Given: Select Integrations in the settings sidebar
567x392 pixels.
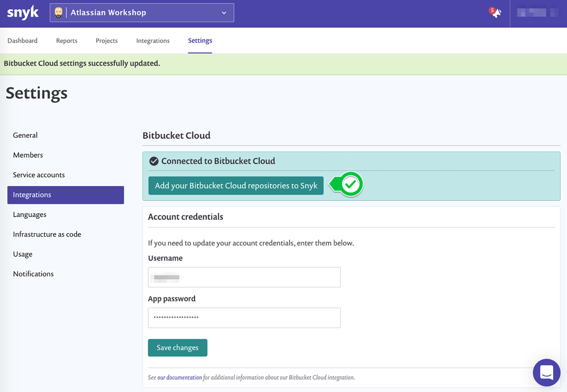Looking at the screenshot, I should [66, 195].
